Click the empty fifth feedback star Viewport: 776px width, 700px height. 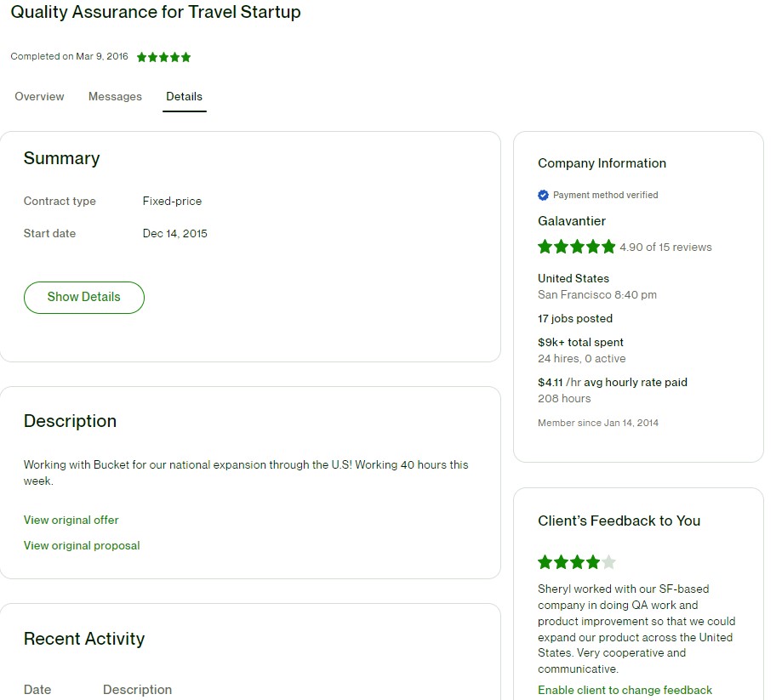click(608, 562)
